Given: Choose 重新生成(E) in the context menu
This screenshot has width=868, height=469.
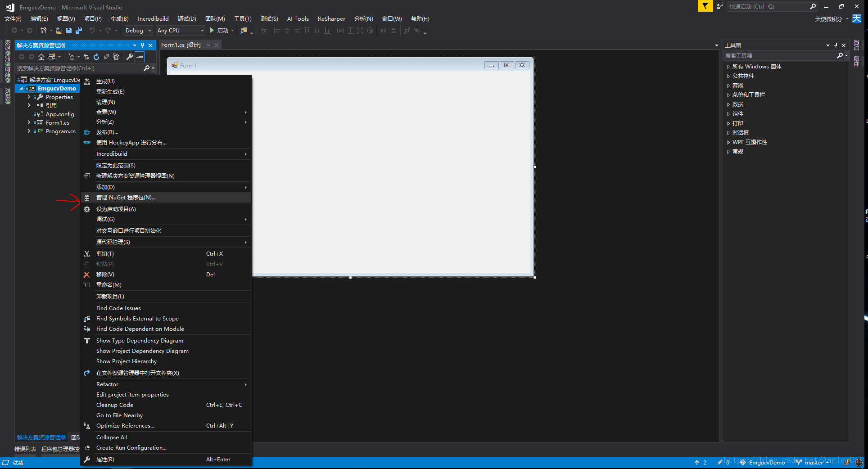Looking at the screenshot, I should tap(166, 92).
